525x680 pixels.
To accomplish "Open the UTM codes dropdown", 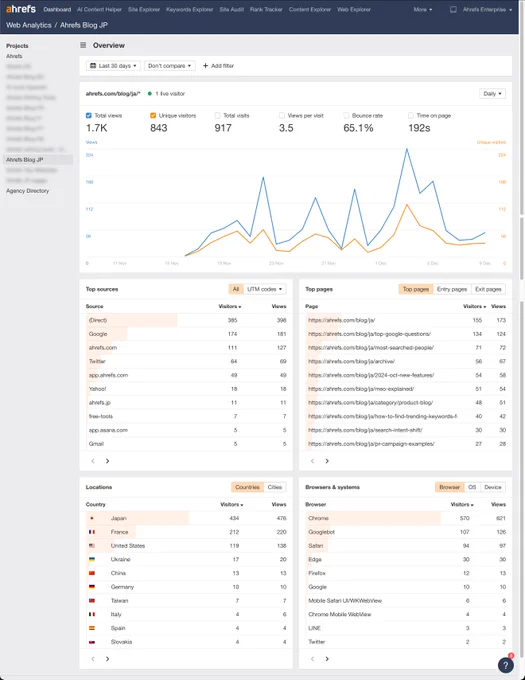I will [264, 289].
